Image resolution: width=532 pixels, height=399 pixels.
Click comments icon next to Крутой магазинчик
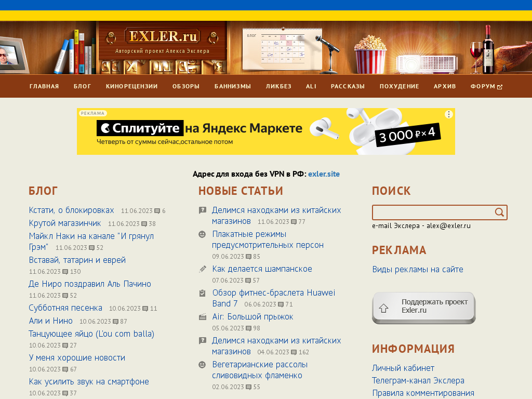click(144, 224)
